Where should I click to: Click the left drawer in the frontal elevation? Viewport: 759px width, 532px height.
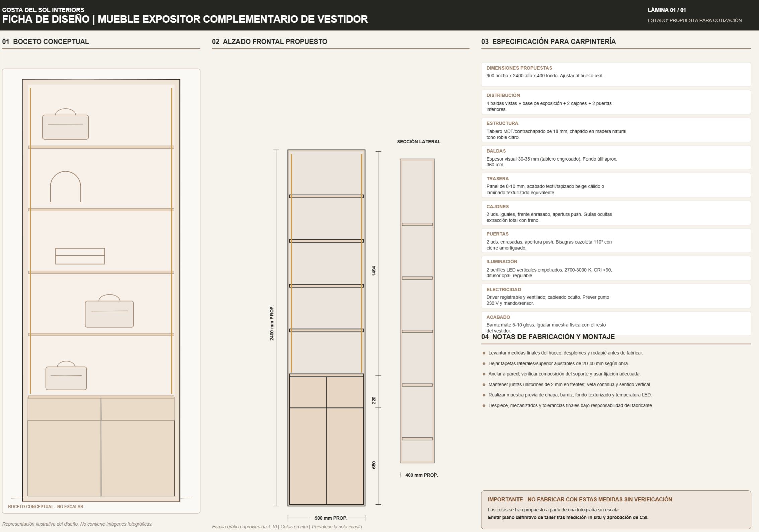point(308,392)
